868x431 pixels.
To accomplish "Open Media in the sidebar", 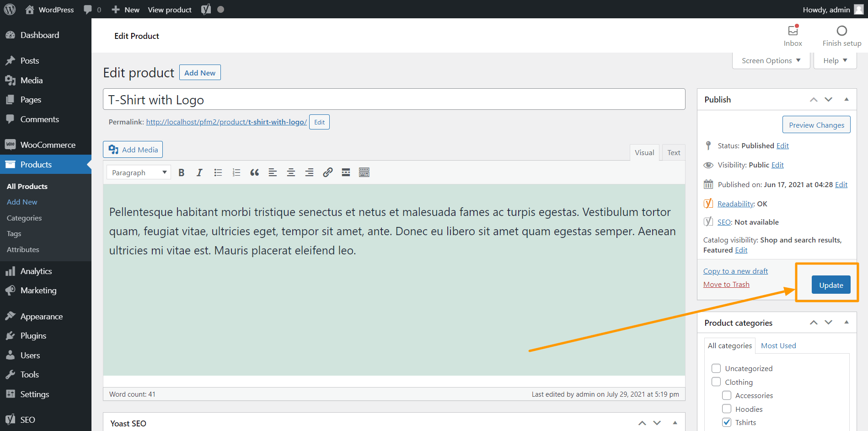I will (x=46, y=81).
